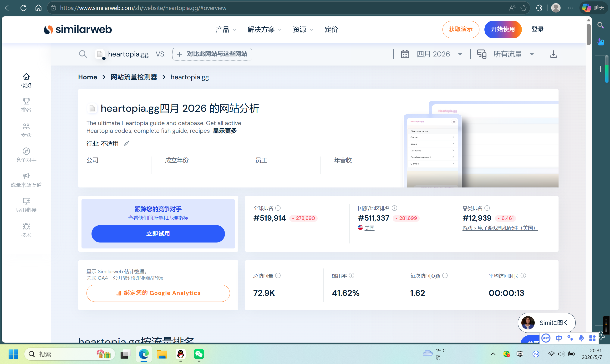
Task: Show info for 国家/地区排名
Action: [x=394, y=208]
